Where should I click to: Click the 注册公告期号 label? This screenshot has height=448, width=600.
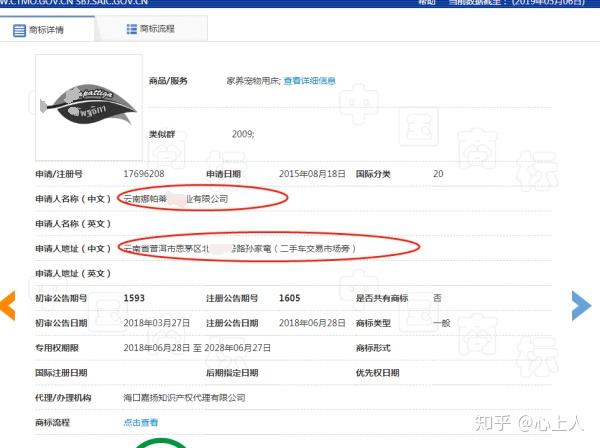point(232,298)
